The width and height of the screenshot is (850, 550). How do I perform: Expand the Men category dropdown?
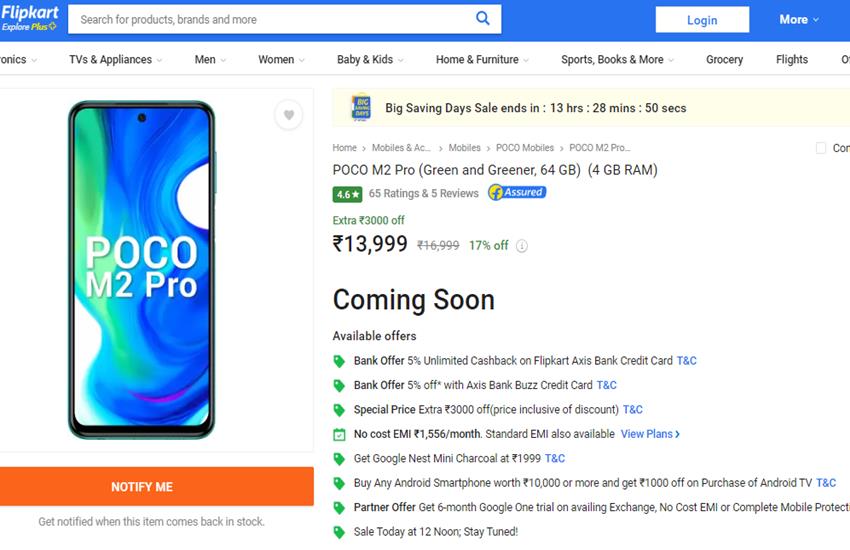click(210, 60)
